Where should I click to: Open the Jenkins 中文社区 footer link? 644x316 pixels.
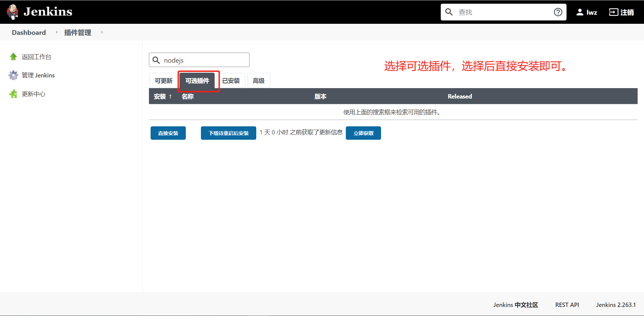516,305
